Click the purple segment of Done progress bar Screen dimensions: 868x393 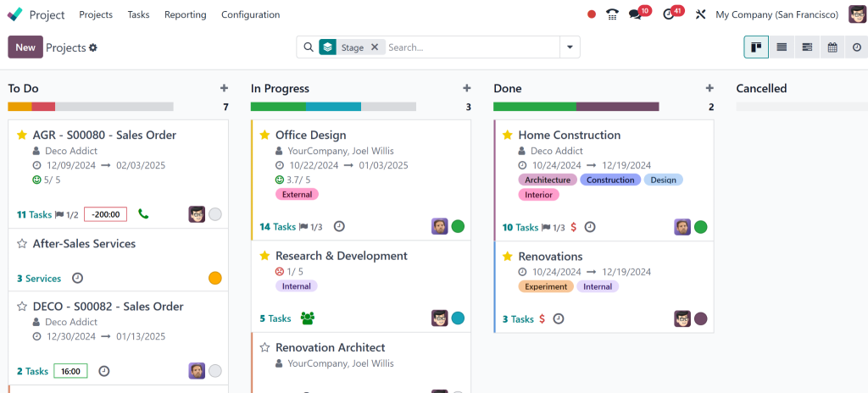click(617, 107)
